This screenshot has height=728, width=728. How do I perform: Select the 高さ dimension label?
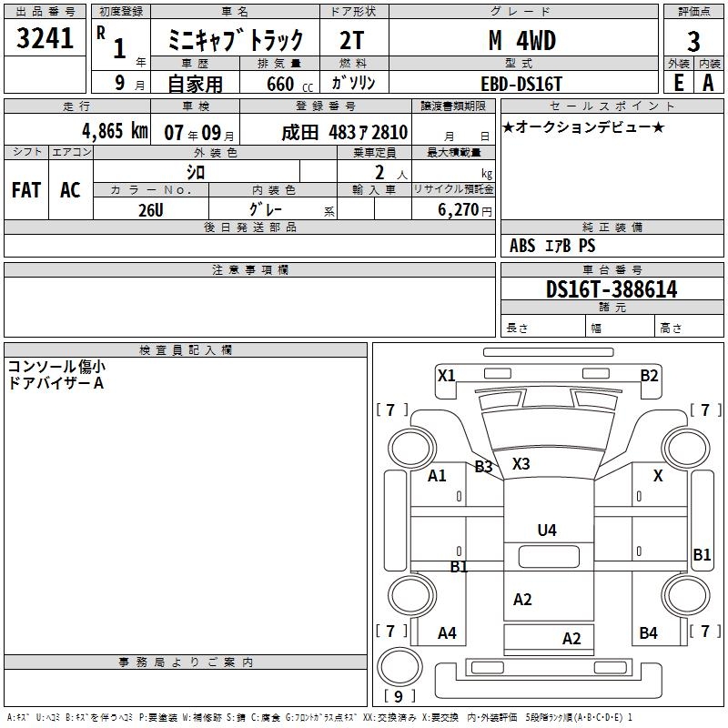click(671, 329)
